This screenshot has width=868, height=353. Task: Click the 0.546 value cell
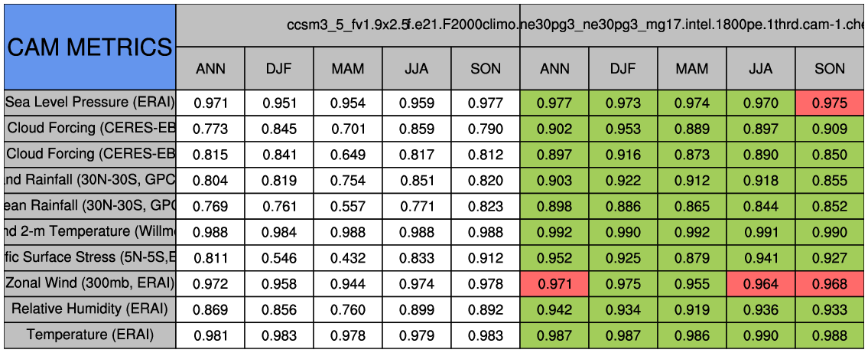click(279, 258)
